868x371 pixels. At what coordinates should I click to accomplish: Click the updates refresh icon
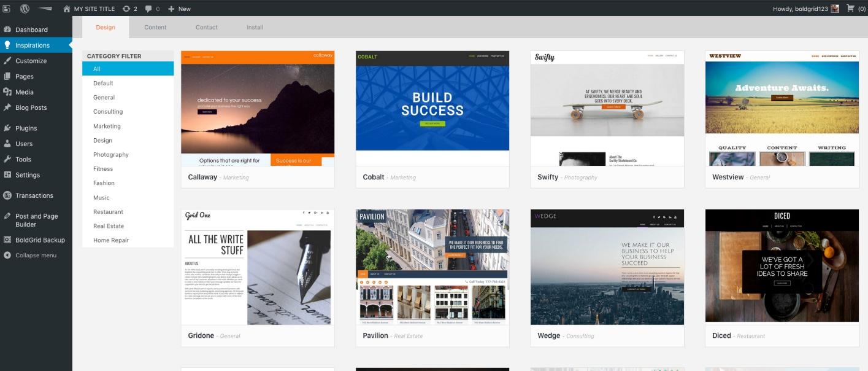coord(126,9)
